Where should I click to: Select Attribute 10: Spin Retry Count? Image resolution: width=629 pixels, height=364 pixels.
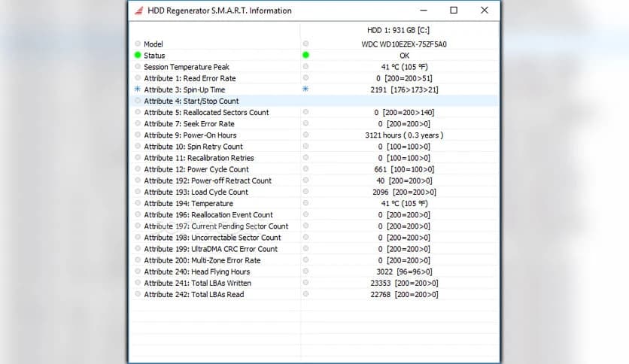click(193, 147)
